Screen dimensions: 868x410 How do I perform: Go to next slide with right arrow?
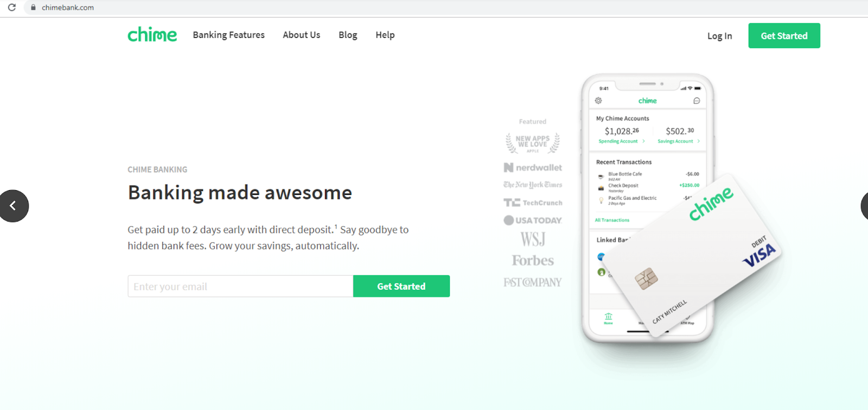coord(864,206)
